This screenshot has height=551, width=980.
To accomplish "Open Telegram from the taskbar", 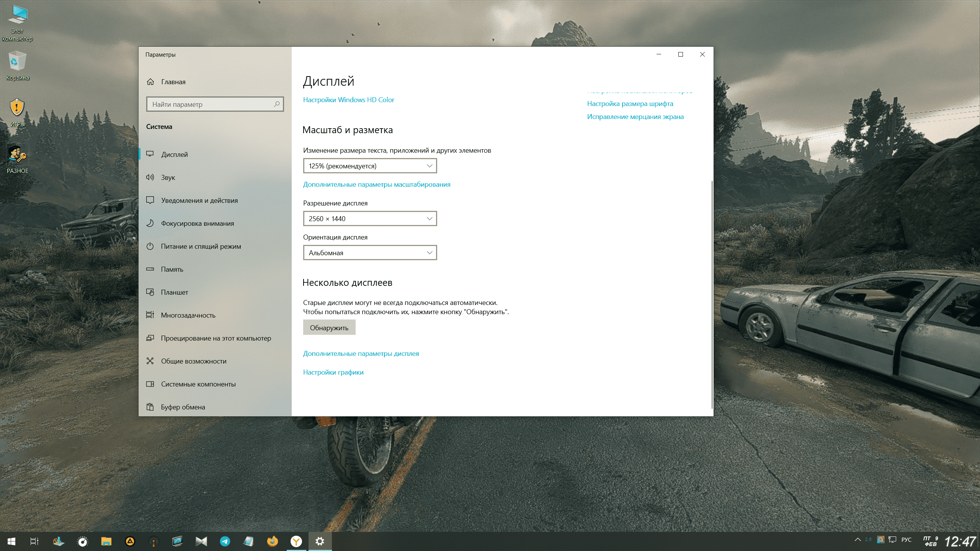I will click(225, 541).
